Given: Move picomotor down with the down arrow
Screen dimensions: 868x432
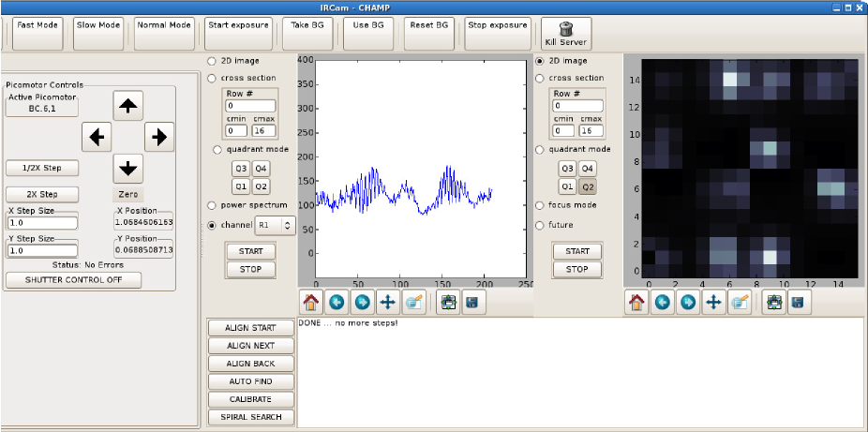Looking at the screenshot, I should (127, 168).
